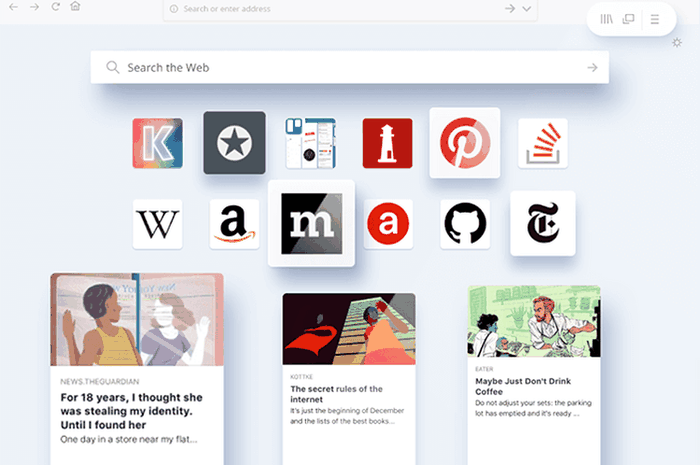Click 'One day in a store near my flat...' text

pos(129,440)
